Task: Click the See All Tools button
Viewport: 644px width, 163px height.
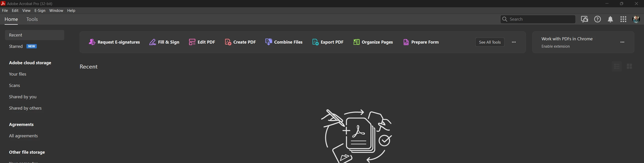Action: coord(490,42)
